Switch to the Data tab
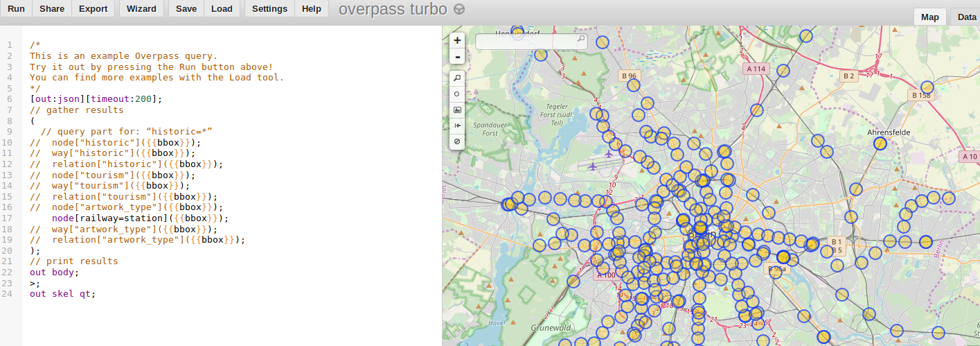 click(x=966, y=17)
